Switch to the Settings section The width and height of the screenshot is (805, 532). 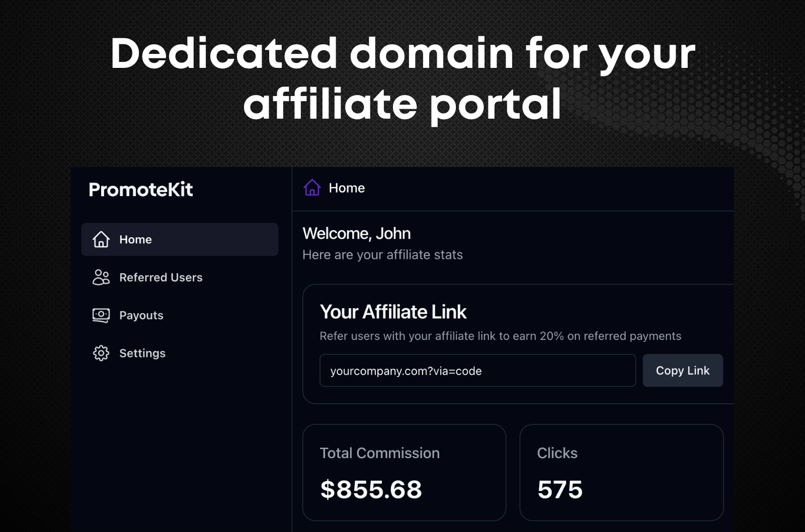[142, 353]
